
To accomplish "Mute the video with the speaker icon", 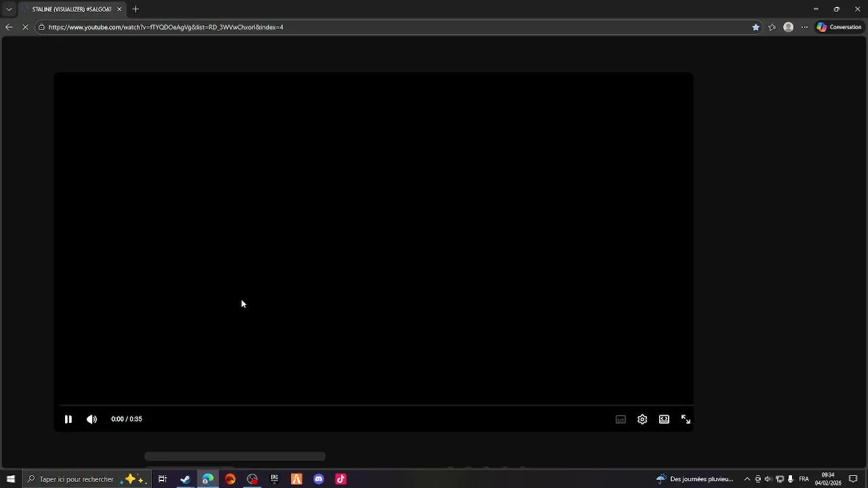I will tap(92, 420).
